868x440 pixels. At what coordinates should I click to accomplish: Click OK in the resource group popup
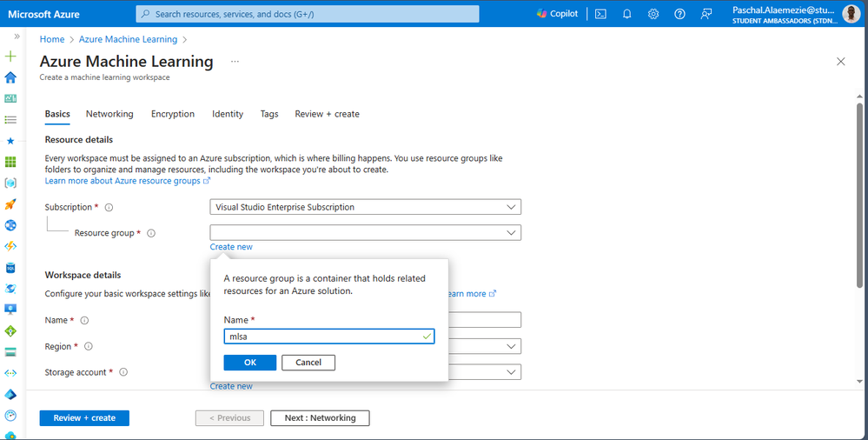250,363
